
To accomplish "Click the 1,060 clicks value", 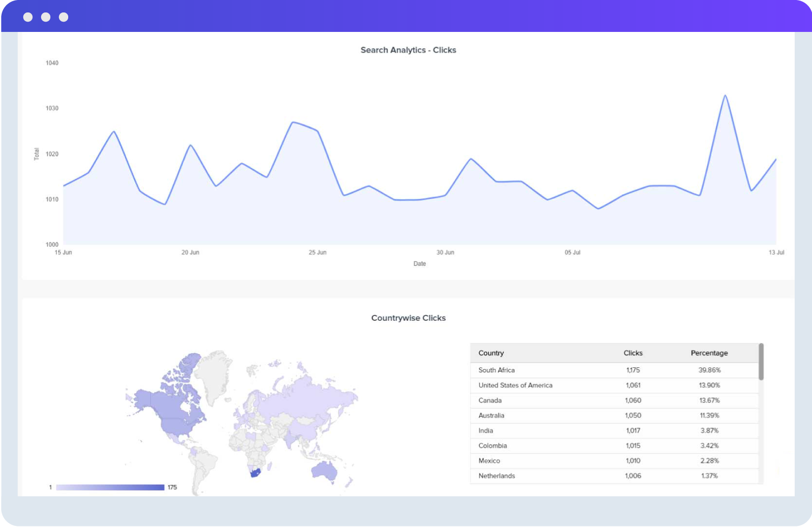I will (633, 400).
